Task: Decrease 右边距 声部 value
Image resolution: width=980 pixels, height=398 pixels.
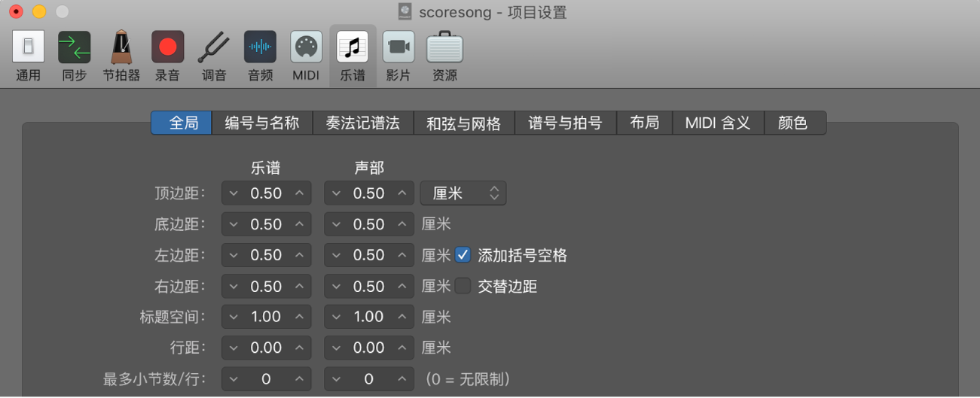Action: 336,286
